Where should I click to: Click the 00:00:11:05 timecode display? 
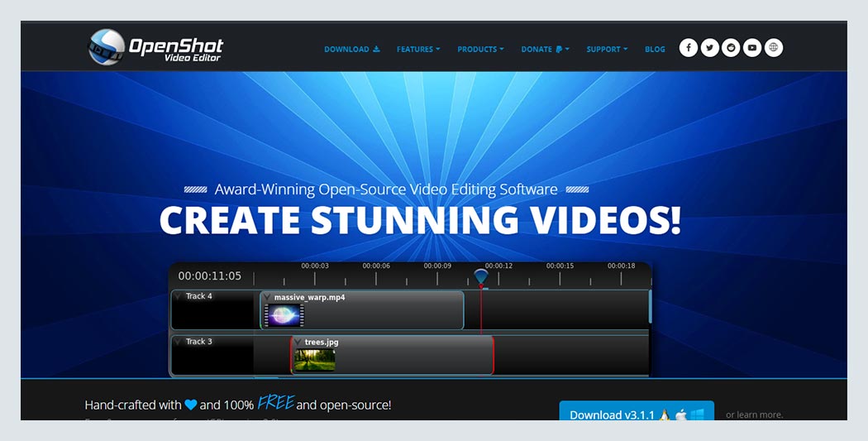click(210, 276)
